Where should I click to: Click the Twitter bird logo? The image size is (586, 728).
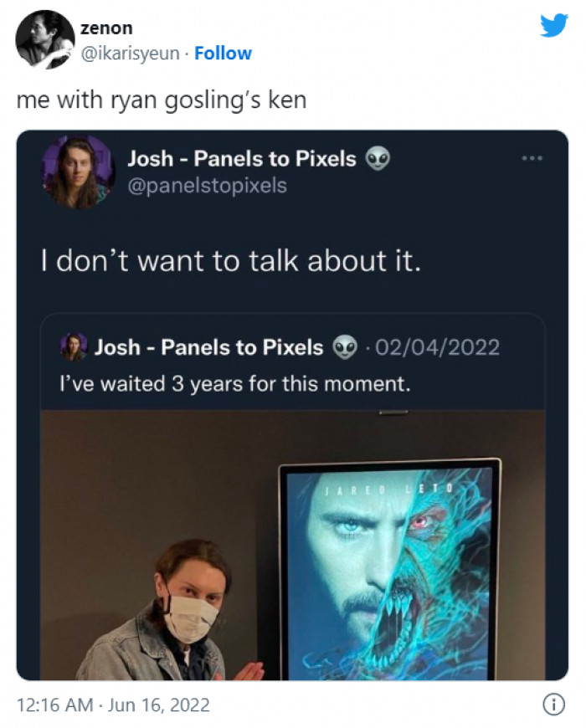click(553, 25)
